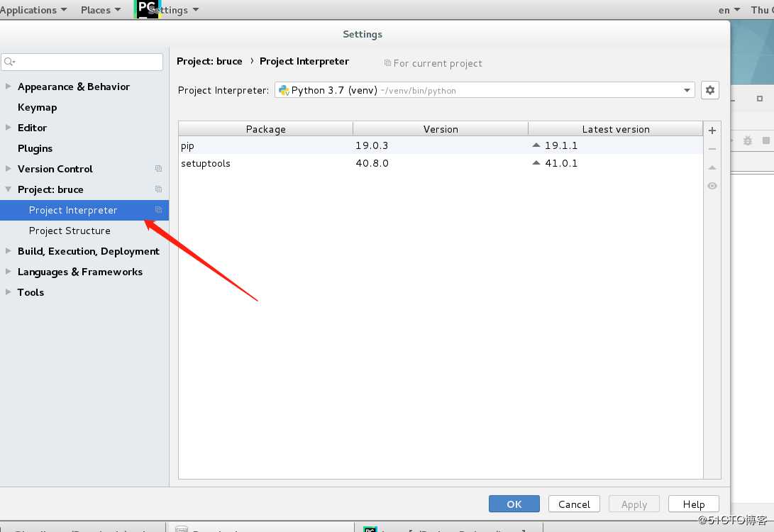Screen dimensions: 774x532
Task: Open the Applications menu
Action: click(x=33, y=10)
